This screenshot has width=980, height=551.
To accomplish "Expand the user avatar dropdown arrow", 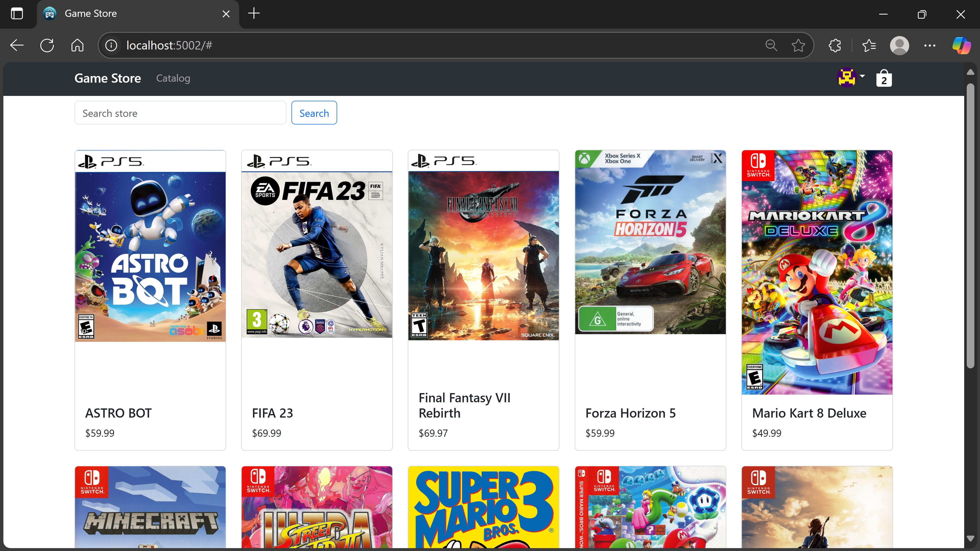I will coord(862,76).
